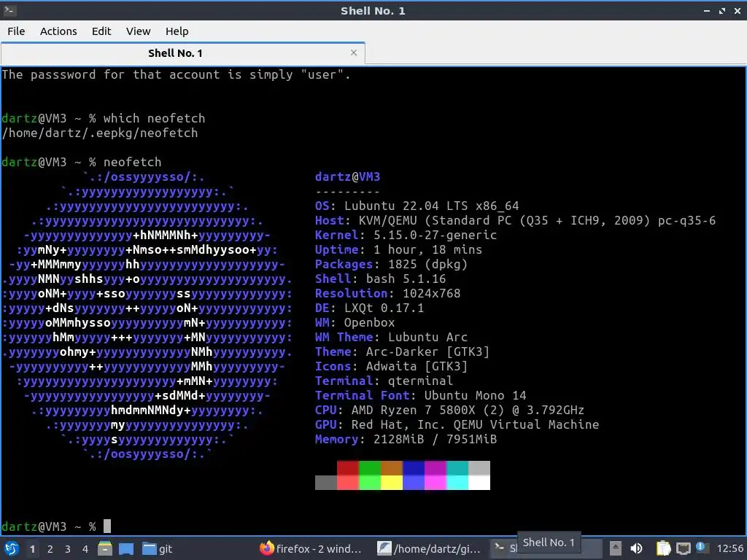747x560 pixels.
Task: Click the yellow color block in palette
Action: click(392, 483)
